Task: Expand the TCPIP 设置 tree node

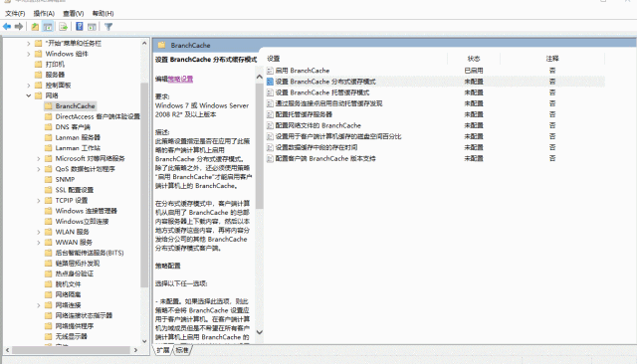Action: (39, 201)
